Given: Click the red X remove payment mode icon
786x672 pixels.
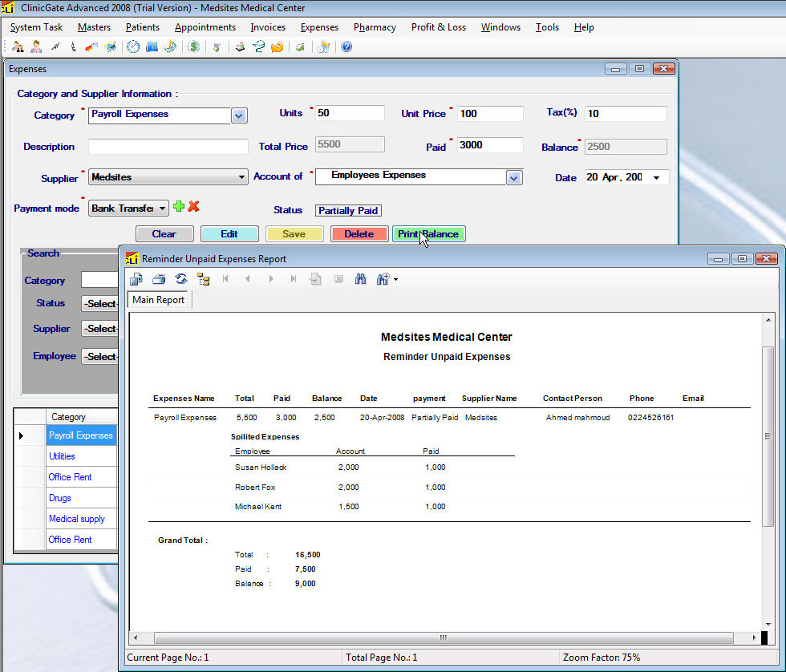Looking at the screenshot, I should pyautogui.click(x=194, y=206).
